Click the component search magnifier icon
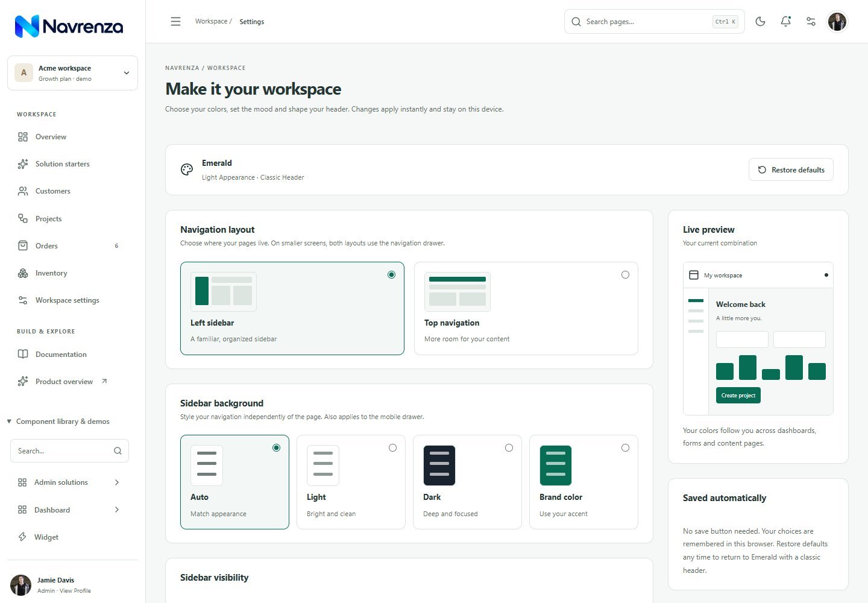 pyautogui.click(x=118, y=450)
